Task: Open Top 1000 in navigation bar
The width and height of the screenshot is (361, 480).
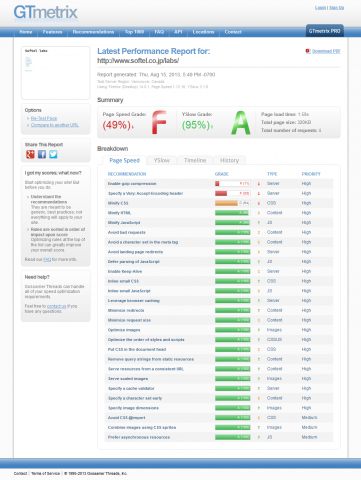Action: tap(134, 32)
